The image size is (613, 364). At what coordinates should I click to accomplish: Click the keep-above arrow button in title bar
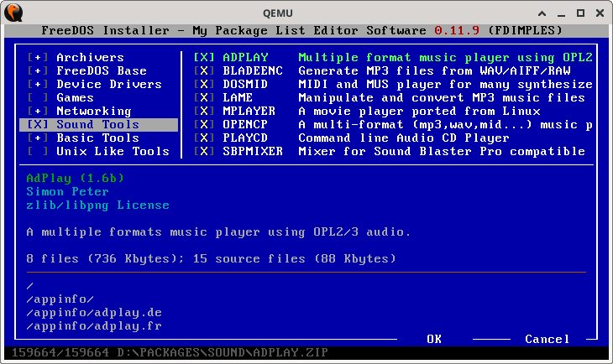(542, 13)
